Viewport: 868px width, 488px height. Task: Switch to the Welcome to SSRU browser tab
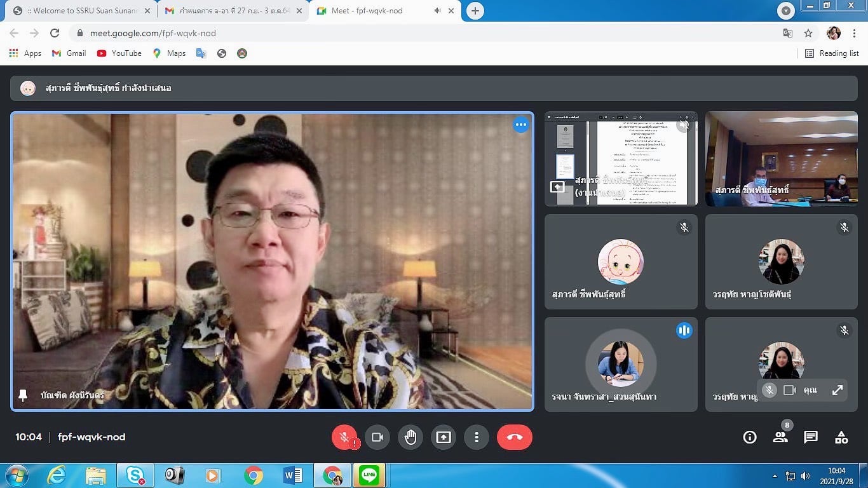[83, 11]
